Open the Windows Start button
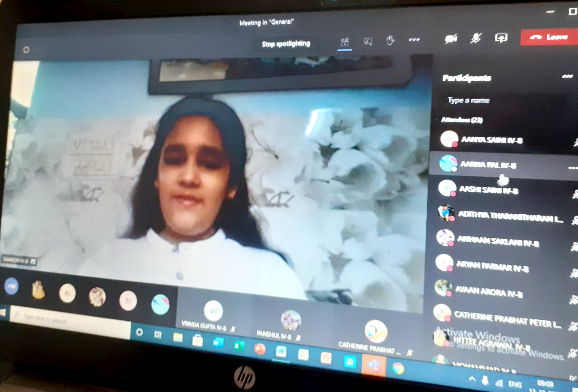The image size is (578, 392). point(3,312)
